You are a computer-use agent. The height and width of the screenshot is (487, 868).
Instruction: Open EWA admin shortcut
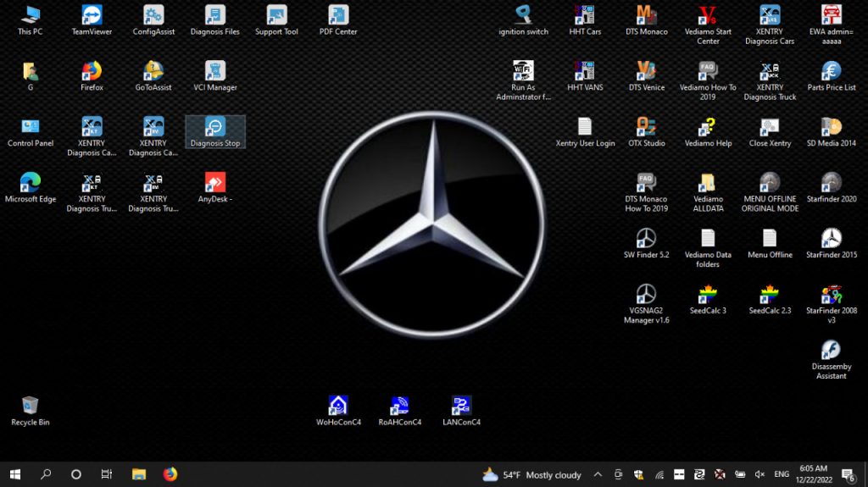(831, 25)
